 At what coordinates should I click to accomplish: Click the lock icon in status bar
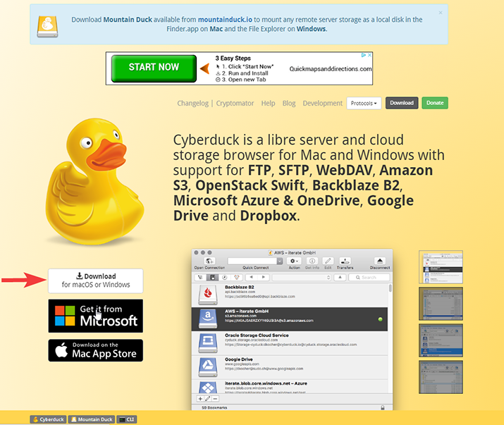click(x=383, y=407)
